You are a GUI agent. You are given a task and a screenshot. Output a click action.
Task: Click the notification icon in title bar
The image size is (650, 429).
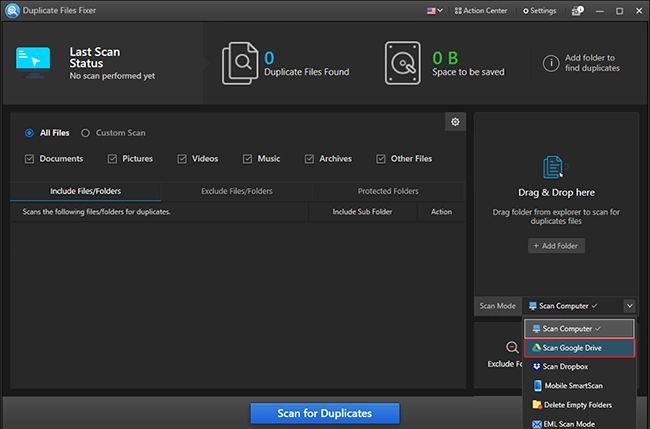point(577,11)
